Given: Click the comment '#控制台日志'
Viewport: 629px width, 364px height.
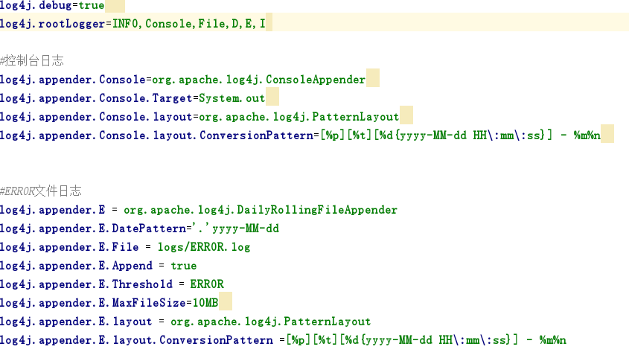Looking at the screenshot, I should (32, 60).
